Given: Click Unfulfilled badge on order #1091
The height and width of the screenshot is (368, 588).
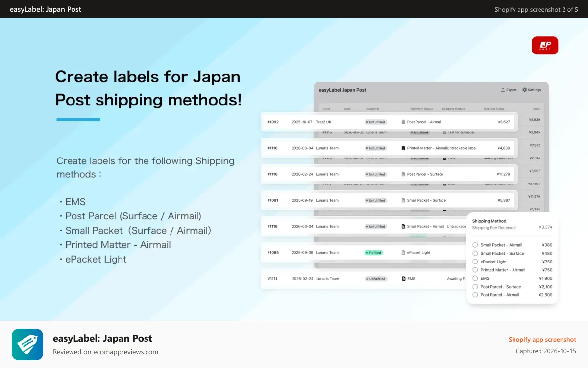Looking at the screenshot, I should [x=375, y=200].
